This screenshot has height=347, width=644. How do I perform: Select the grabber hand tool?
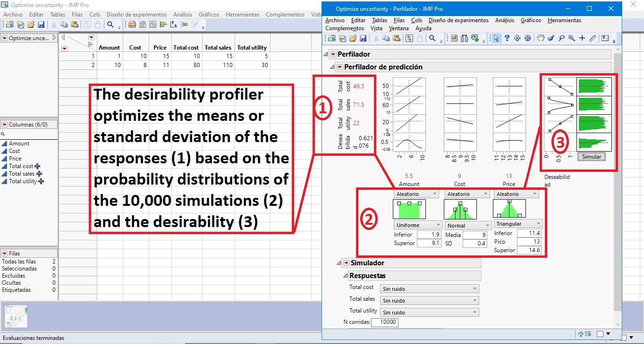click(x=540, y=38)
